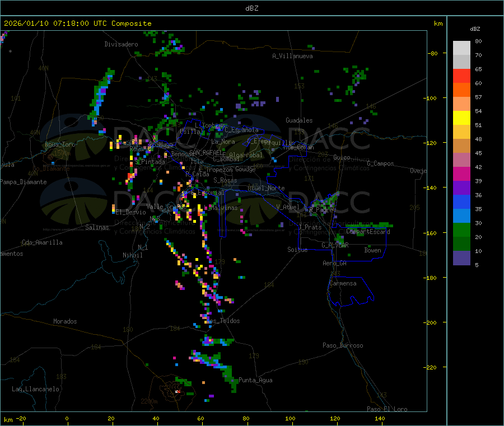The width and height of the screenshot is (504, 426).
Task: Click the 60-65 dBZ red legend swatch
Action: [461, 76]
